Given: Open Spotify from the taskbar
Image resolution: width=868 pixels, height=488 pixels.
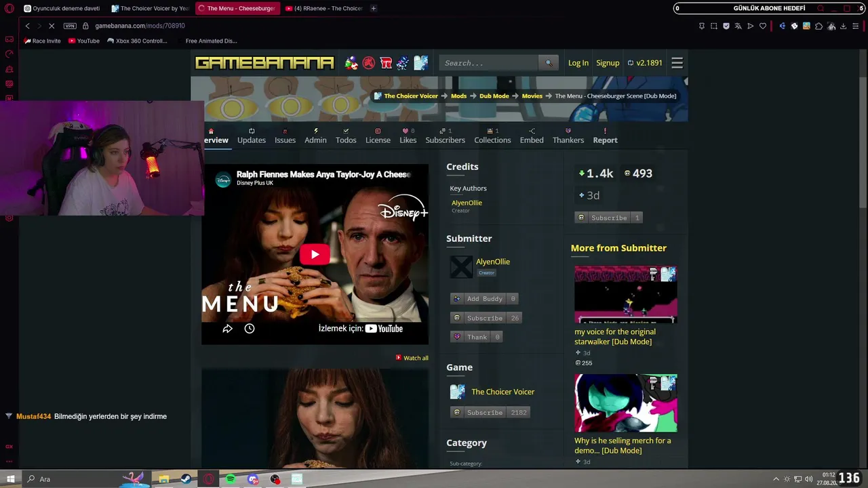Looking at the screenshot, I should [231, 479].
